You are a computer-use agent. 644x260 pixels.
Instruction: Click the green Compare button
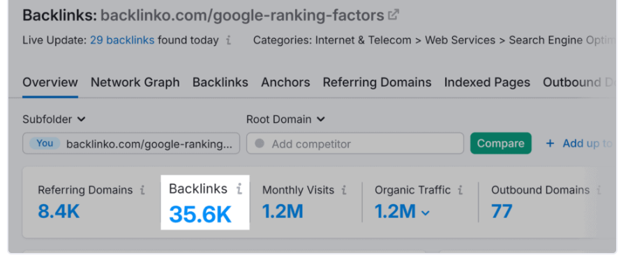[501, 143]
